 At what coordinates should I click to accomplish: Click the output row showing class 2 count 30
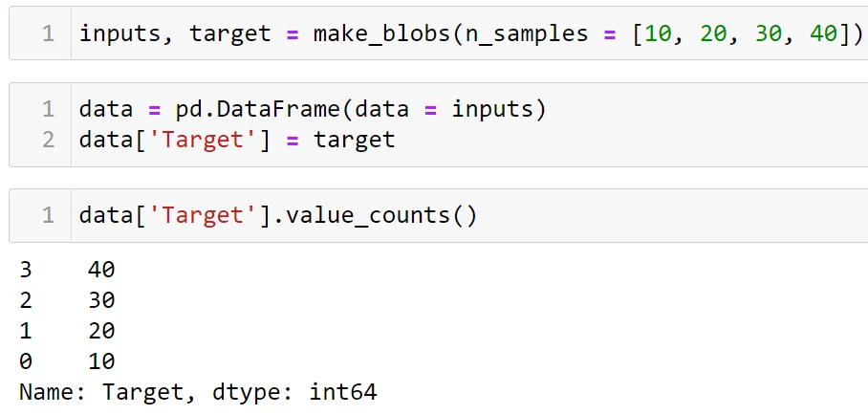click(x=67, y=300)
